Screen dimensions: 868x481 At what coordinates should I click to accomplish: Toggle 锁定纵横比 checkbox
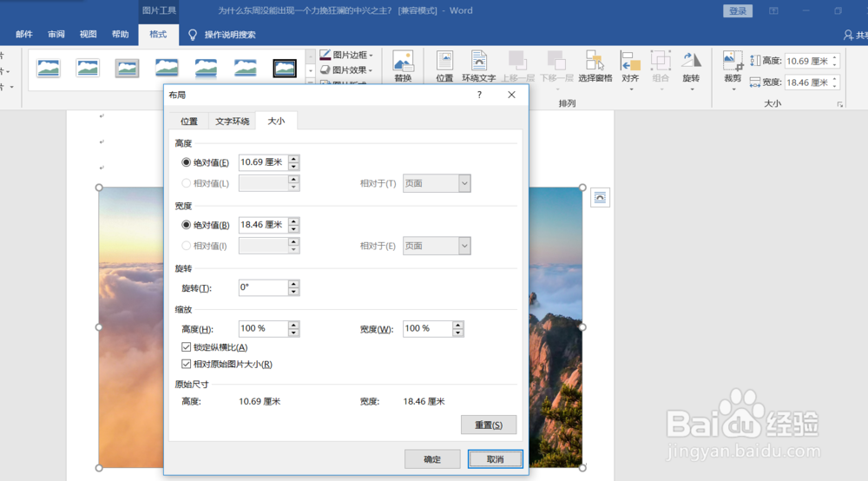186,347
